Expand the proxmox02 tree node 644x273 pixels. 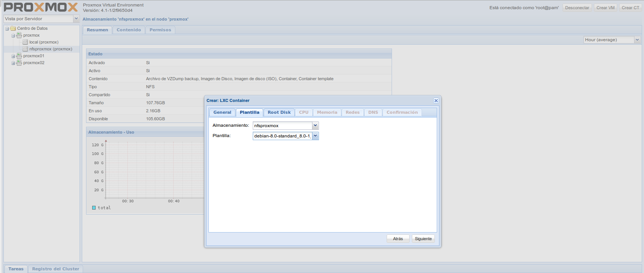(x=13, y=63)
